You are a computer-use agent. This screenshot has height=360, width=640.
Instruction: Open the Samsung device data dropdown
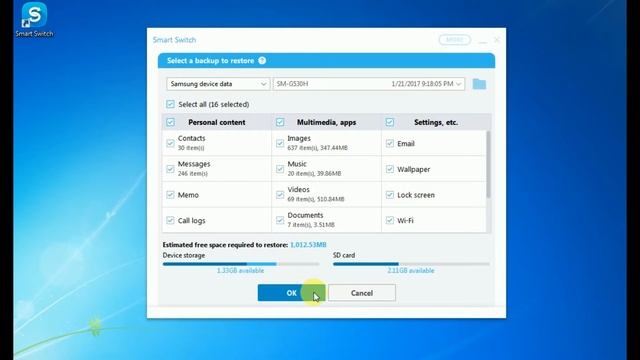pyautogui.click(x=218, y=84)
